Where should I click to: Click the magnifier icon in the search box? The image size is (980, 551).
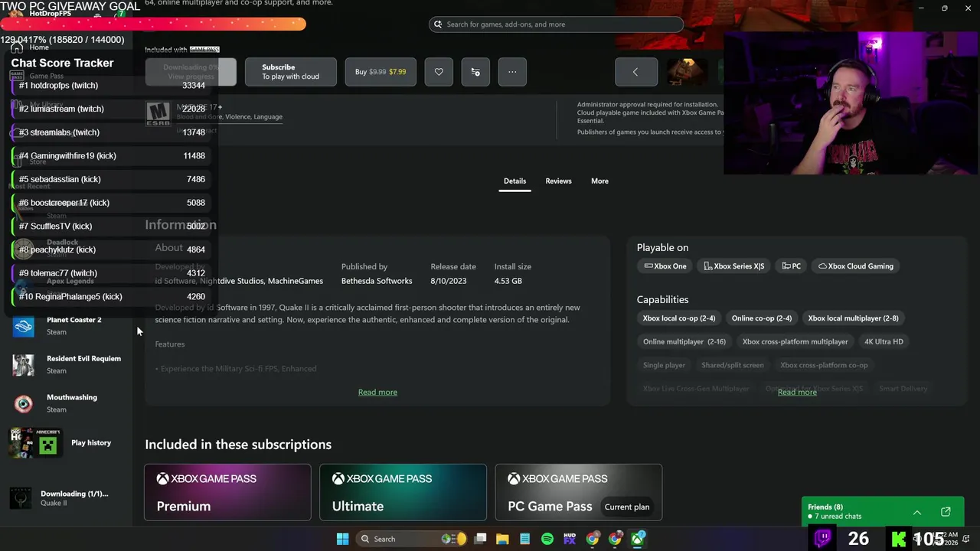tap(438, 24)
